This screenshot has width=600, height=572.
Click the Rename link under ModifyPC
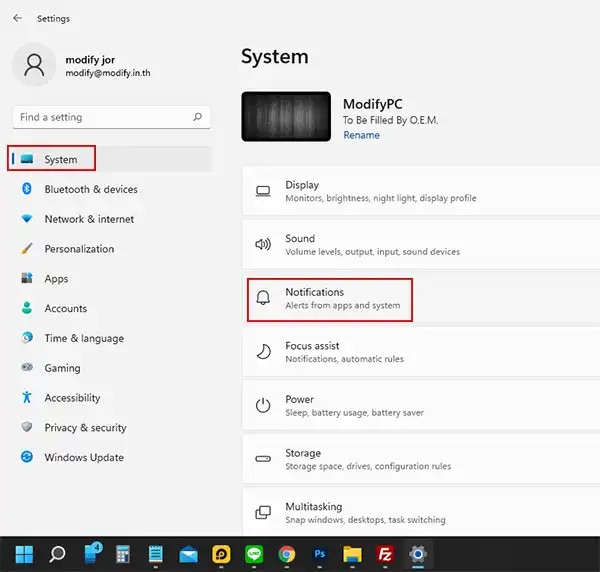pos(361,135)
